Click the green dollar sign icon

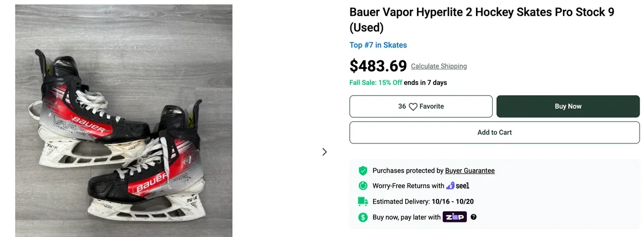363,217
